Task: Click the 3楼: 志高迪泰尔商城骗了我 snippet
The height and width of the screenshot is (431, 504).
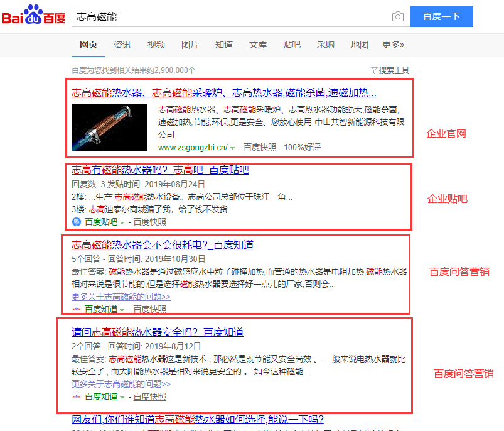Action: (149, 209)
